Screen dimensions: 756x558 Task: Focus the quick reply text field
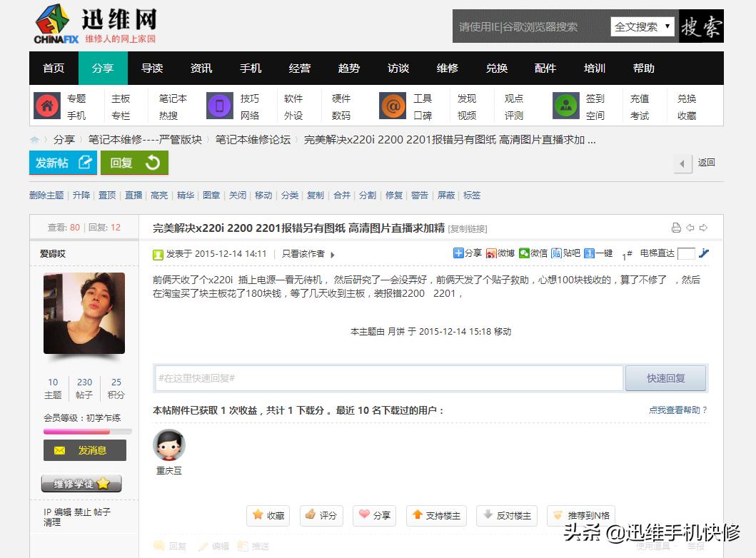pos(389,378)
